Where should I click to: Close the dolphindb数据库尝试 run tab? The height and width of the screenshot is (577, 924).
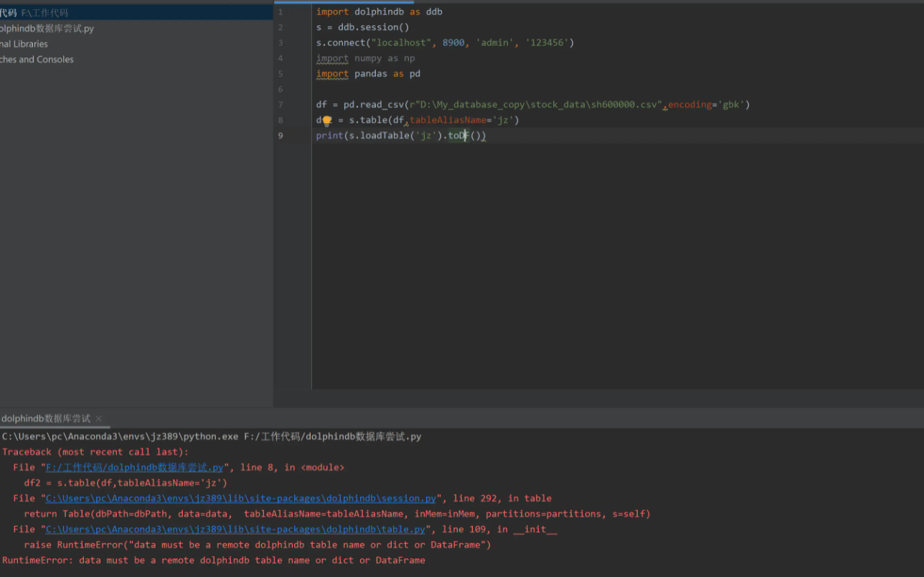point(98,418)
